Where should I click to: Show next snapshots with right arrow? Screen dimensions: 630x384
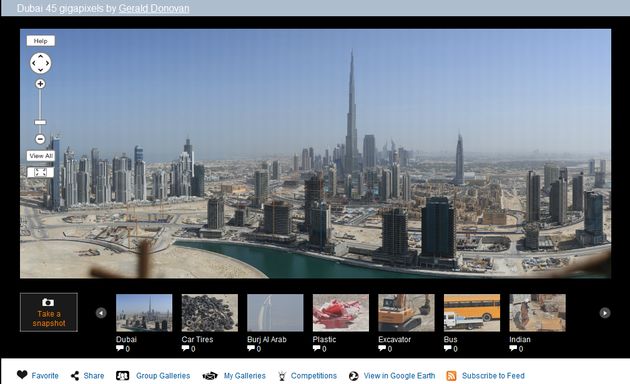tap(605, 313)
